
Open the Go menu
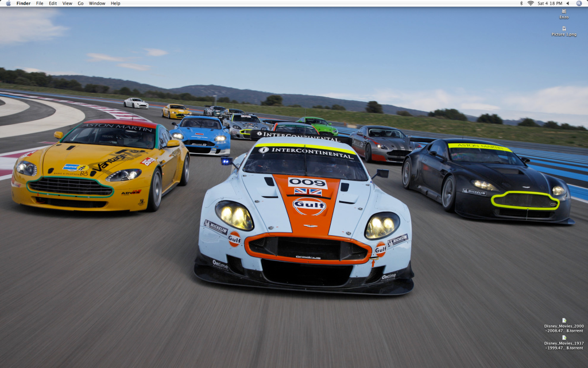click(x=80, y=3)
